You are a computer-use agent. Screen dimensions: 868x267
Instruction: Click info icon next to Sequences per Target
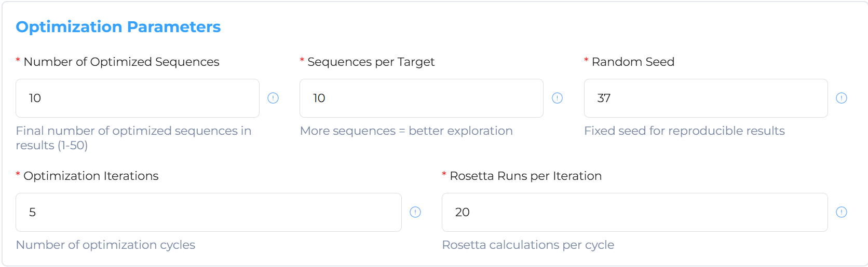[x=557, y=98]
